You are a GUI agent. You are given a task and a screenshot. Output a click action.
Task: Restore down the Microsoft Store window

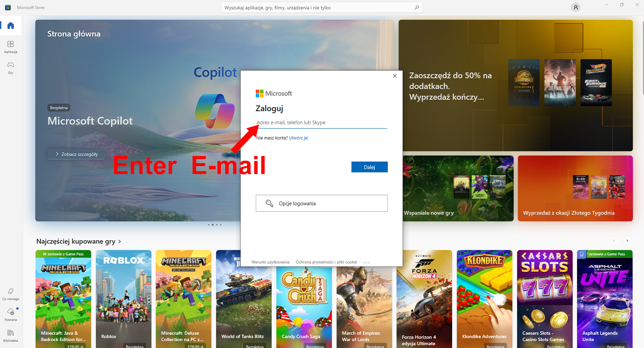coord(622,5)
